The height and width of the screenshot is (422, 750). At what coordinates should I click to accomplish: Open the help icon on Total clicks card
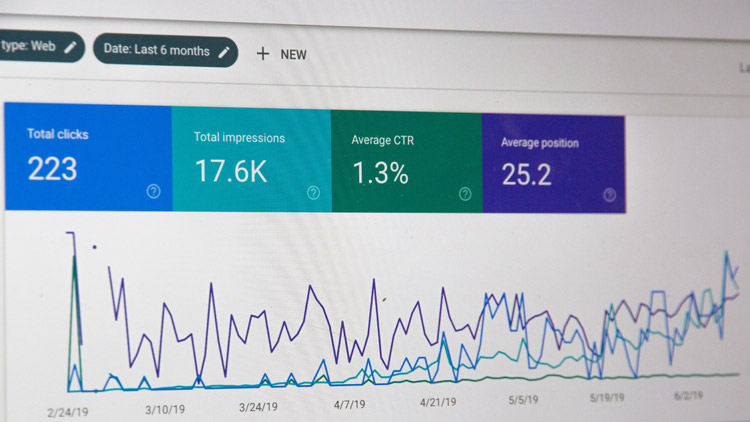[153, 191]
